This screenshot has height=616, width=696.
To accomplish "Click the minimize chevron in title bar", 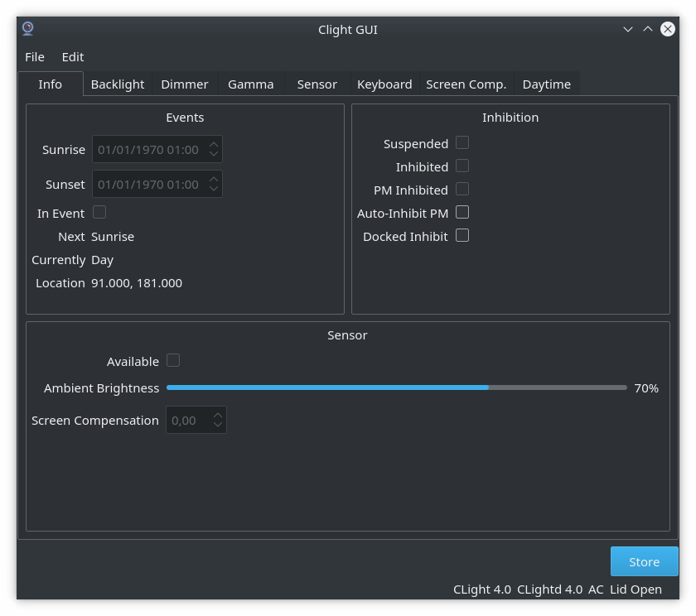I will [628, 29].
